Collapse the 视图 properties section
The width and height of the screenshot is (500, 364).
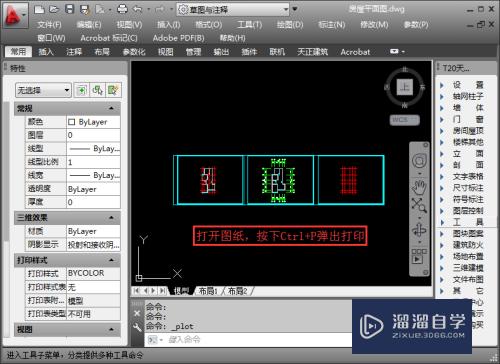point(111,329)
